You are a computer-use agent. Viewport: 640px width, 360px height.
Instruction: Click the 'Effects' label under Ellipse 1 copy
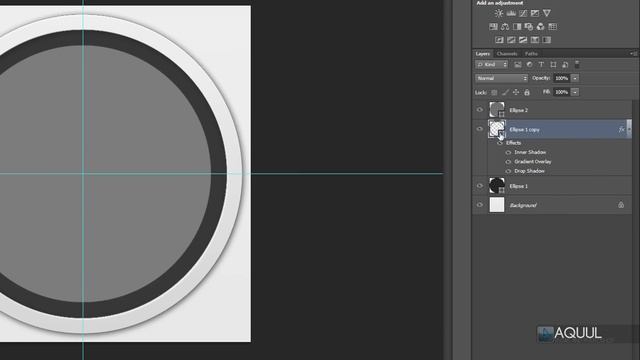tap(513, 143)
